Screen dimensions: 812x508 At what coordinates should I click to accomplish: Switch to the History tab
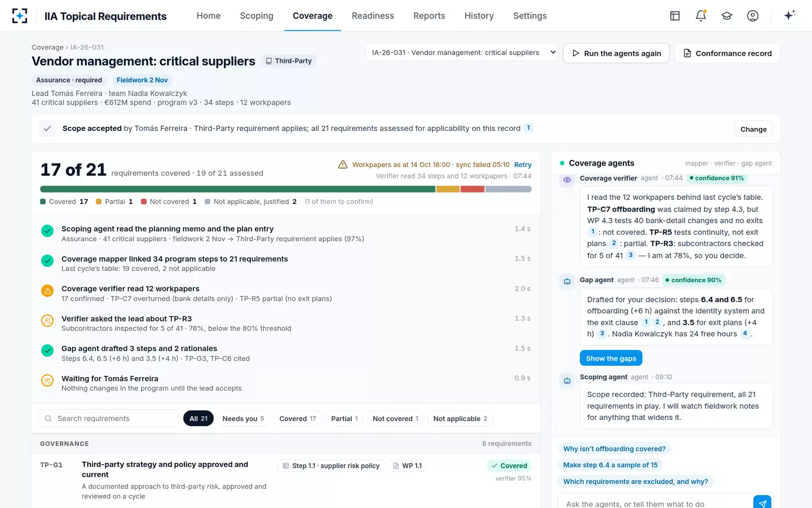pos(479,16)
